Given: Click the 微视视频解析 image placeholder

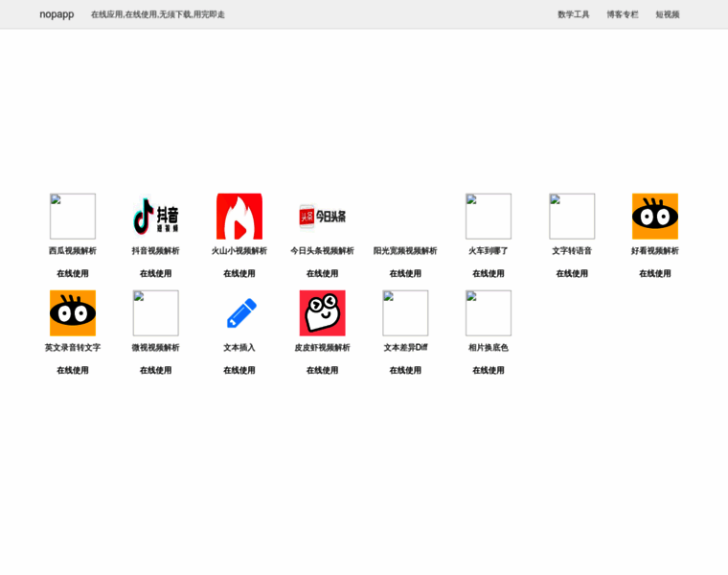Looking at the screenshot, I should [x=155, y=313].
